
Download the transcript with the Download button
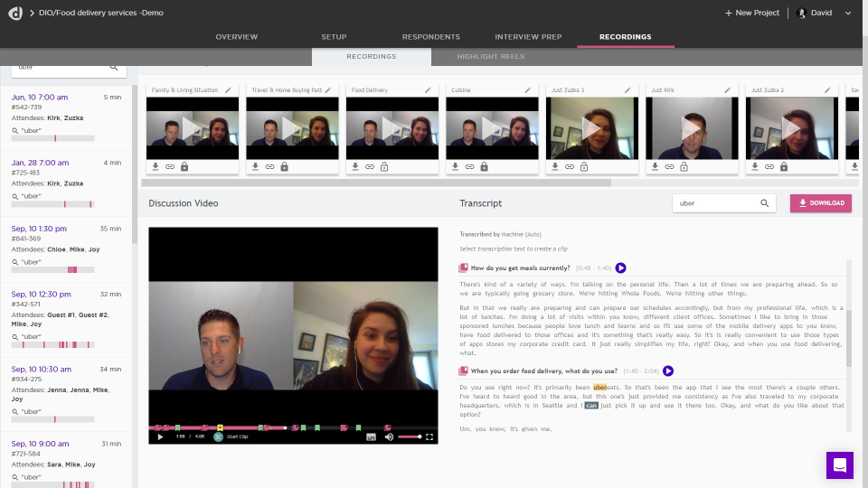point(821,203)
